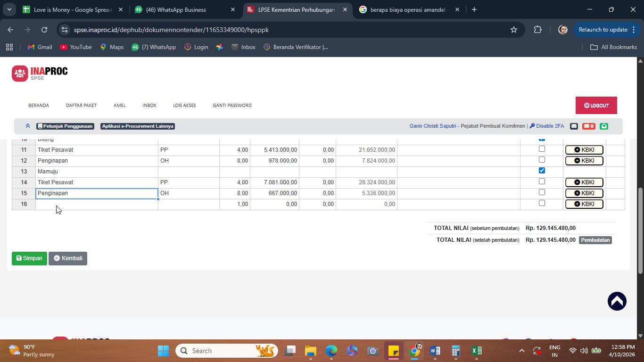The image size is (644, 362).
Task: Click Relaunch to update button
Action: (606, 30)
